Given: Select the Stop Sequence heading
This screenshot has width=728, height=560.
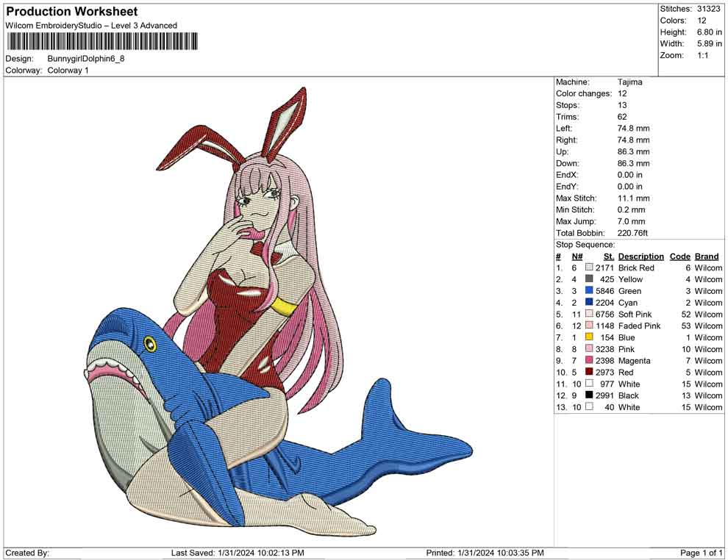Looking at the screenshot, I should (585, 245).
